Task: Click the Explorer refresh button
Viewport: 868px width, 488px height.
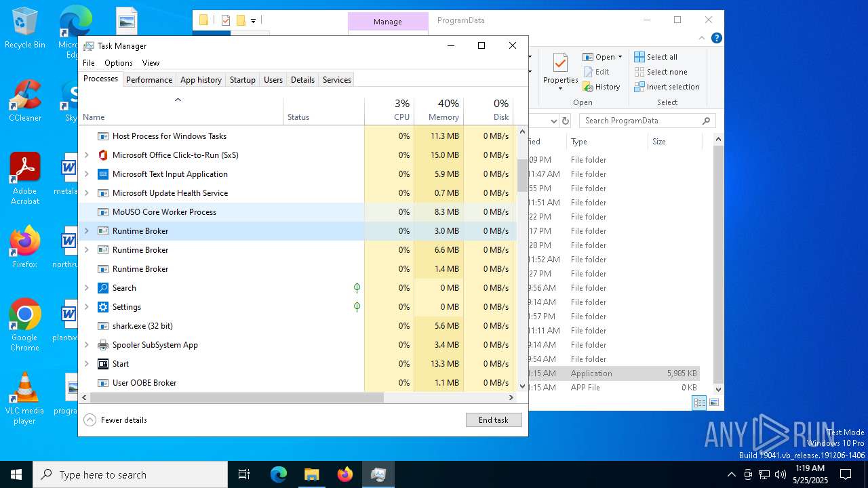Action: coord(566,121)
